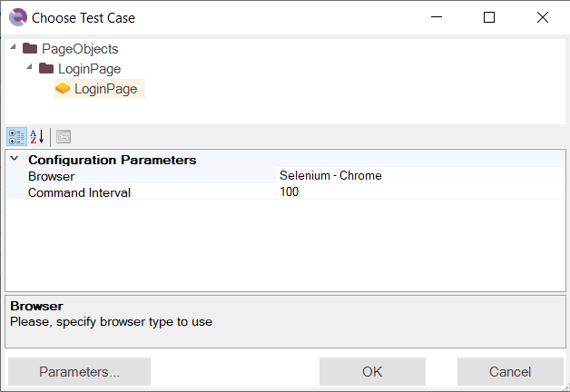Click the PageObjects folder icon
570x392 pixels.
point(30,48)
